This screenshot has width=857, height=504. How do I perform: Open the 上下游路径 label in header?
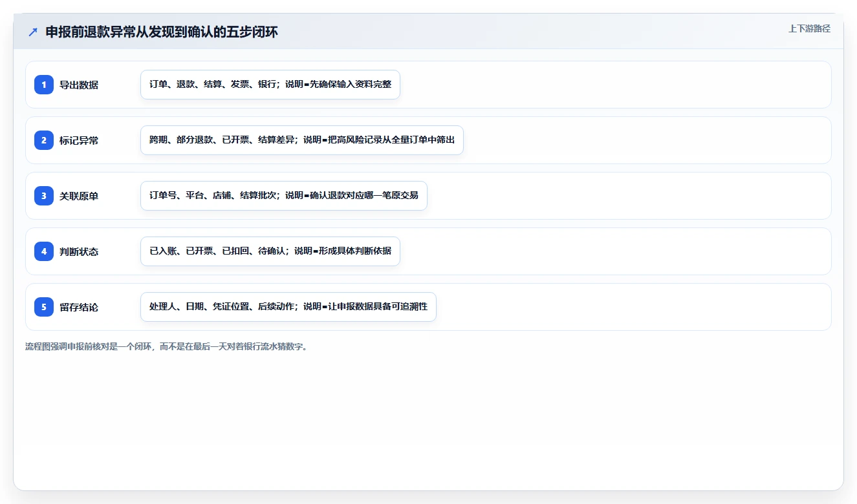coord(809,29)
